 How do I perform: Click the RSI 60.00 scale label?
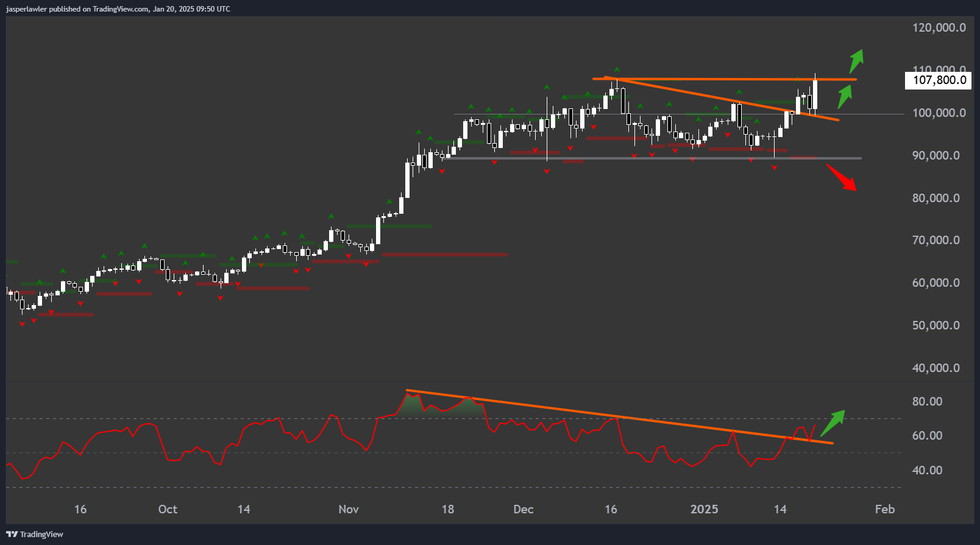927,435
